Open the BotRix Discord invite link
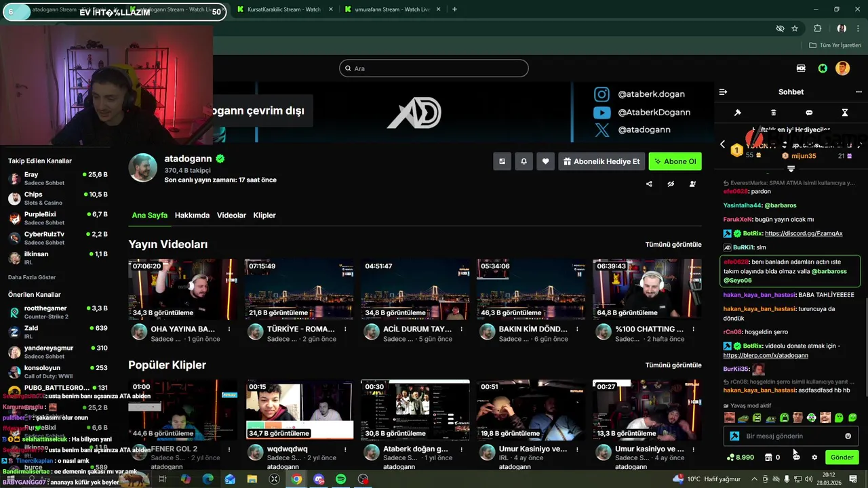The height and width of the screenshot is (488, 868). [x=804, y=233]
